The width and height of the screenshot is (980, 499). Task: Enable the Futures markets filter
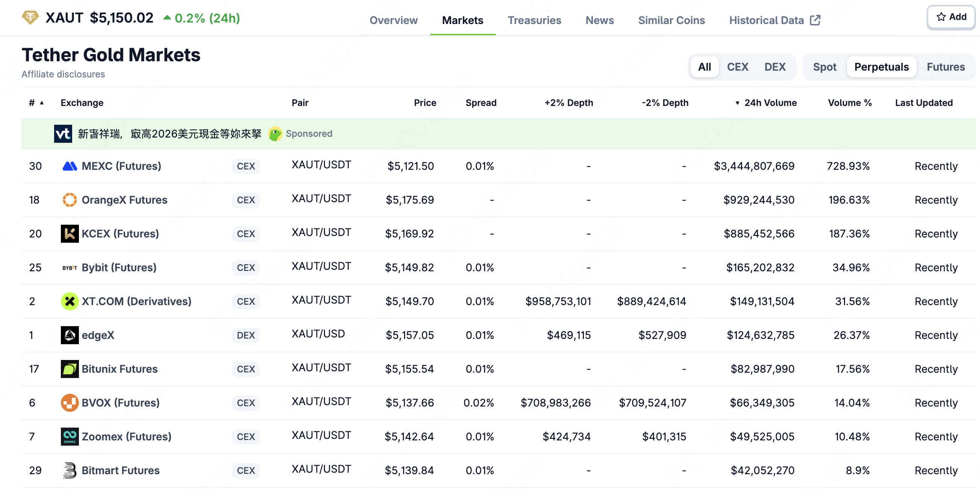point(945,67)
